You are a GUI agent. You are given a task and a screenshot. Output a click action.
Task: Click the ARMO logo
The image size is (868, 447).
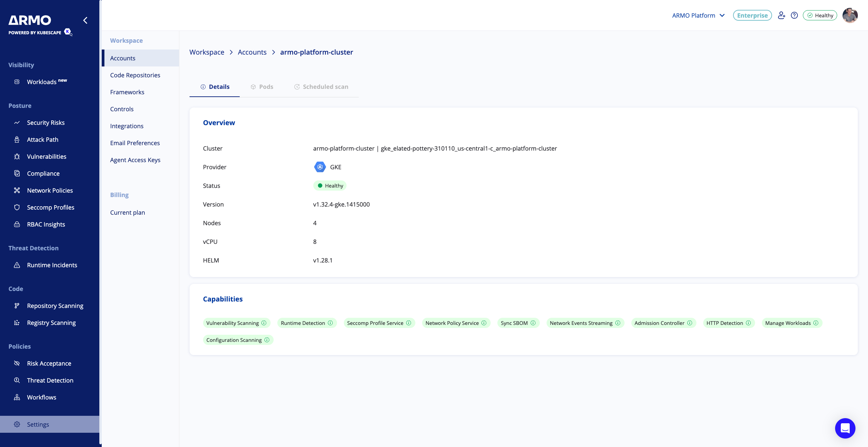pos(30,20)
